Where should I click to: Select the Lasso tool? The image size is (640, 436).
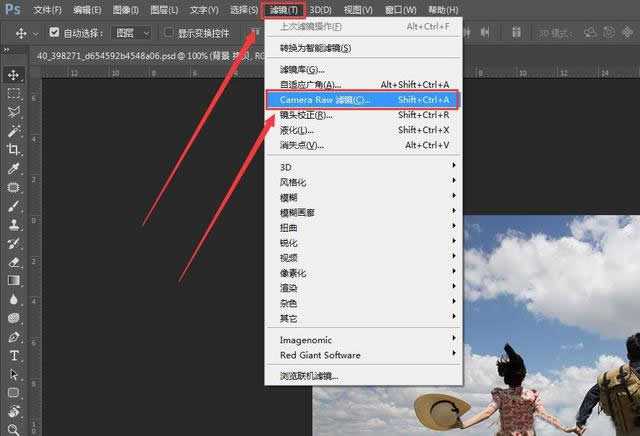(x=14, y=112)
